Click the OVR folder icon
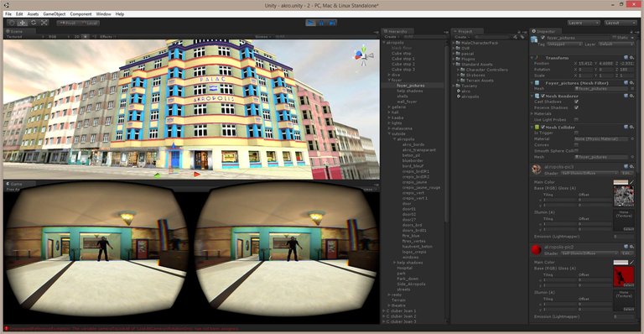This screenshot has width=644, height=334. 458,48
